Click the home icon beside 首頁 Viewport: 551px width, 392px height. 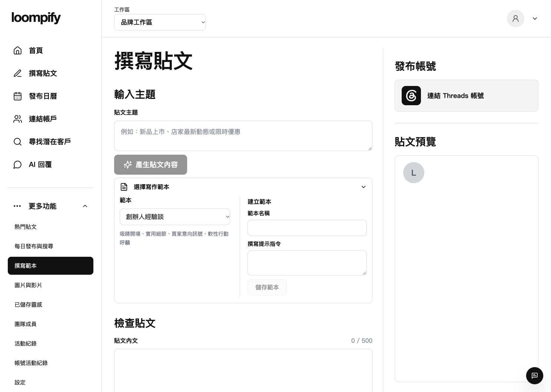pos(17,50)
